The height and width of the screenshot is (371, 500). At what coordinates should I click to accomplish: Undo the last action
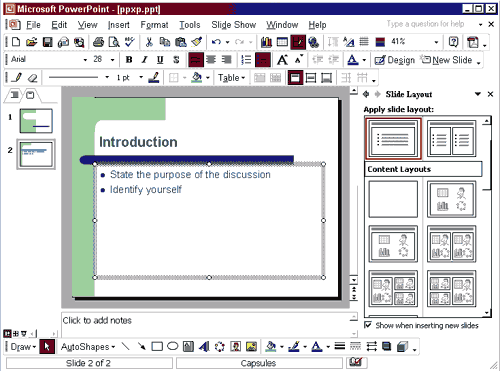[216, 42]
